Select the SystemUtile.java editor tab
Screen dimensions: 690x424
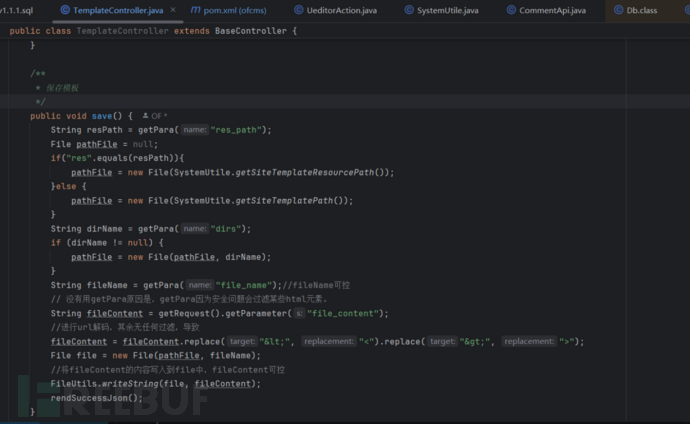452,10
